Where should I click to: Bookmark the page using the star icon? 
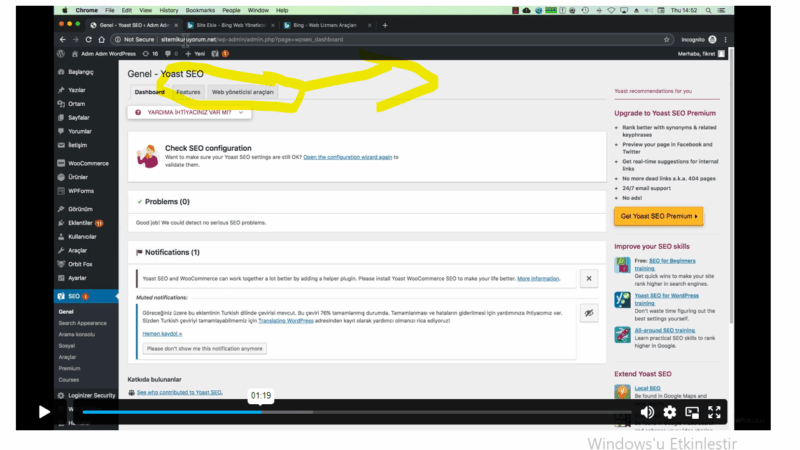point(667,40)
